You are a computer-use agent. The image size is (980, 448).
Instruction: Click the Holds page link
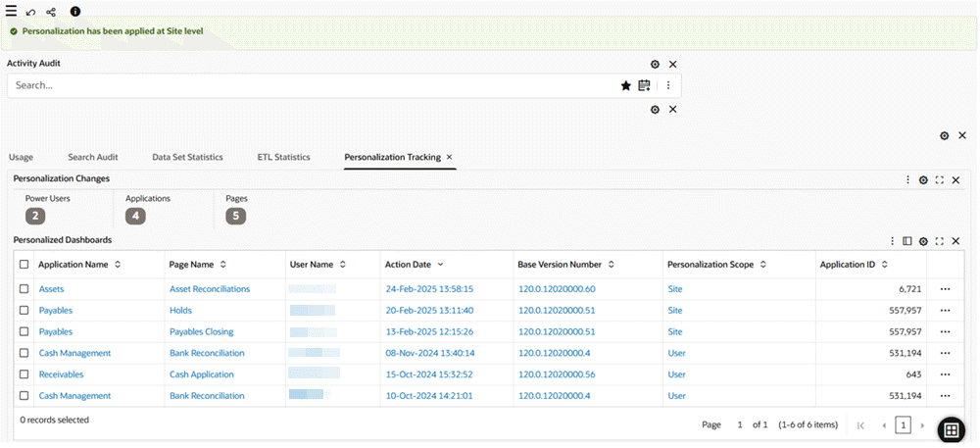[180, 311]
